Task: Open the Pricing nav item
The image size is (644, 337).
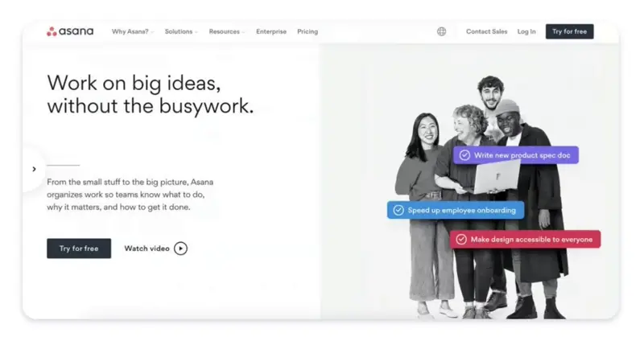Action: 308,31
